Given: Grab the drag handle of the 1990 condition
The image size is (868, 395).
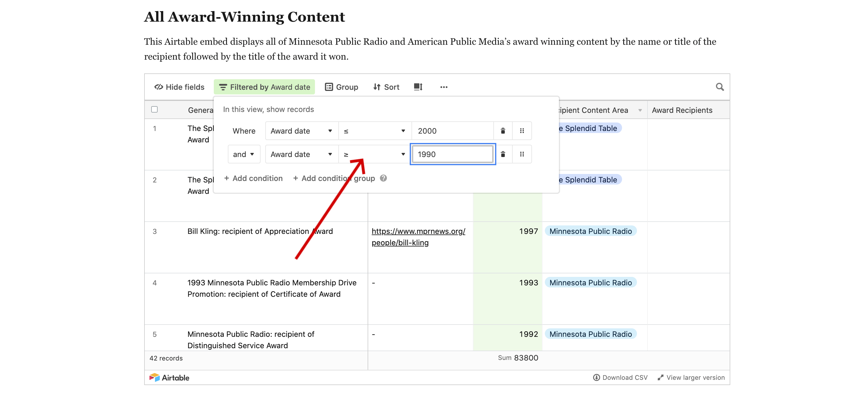Looking at the screenshot, I should point(522,154).
